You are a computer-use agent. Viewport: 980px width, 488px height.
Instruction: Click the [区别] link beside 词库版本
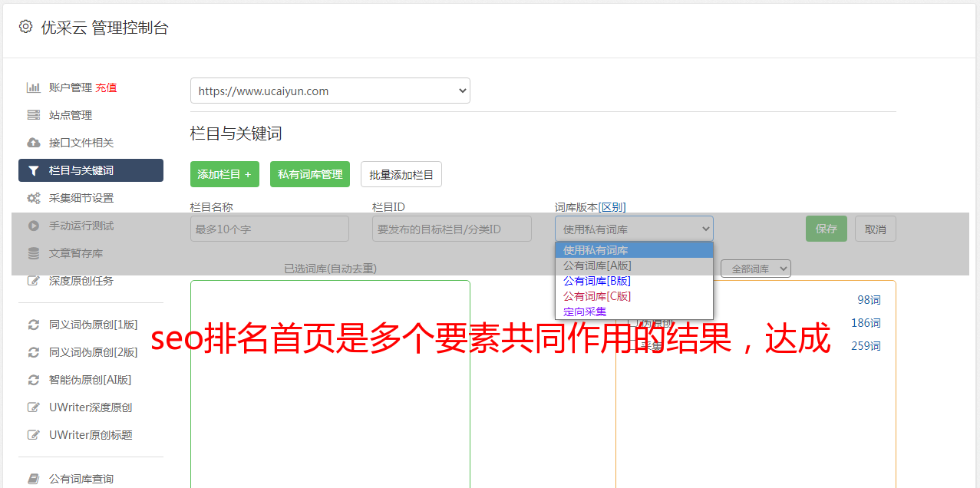tap(612, 207)
